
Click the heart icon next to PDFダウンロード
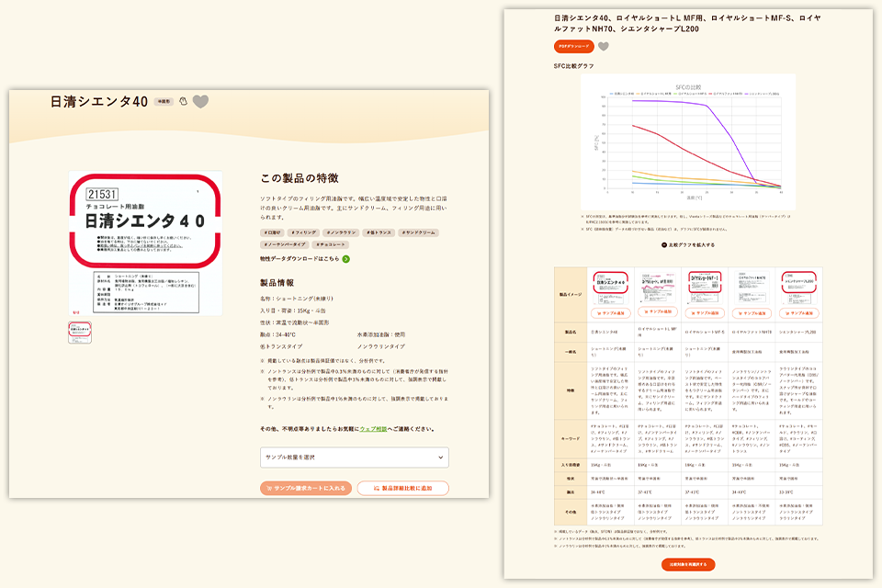pos(604,47)
